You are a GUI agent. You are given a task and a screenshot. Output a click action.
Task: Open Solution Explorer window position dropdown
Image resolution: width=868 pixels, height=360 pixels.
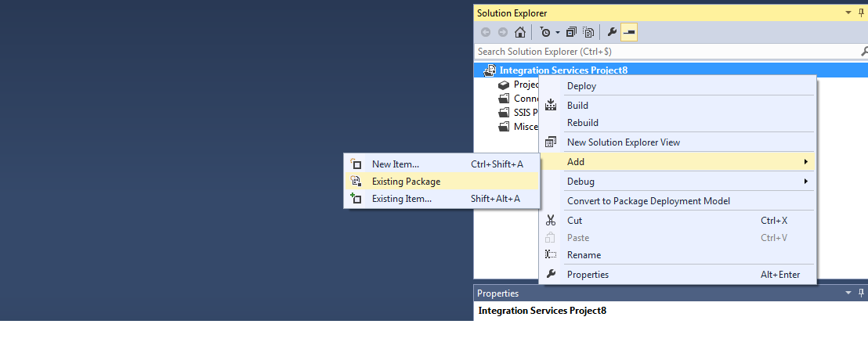pos(848,13)
